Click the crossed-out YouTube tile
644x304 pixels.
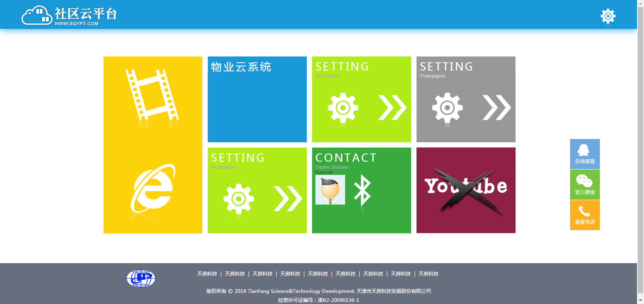pyautogui.click(x=466, y=190)
